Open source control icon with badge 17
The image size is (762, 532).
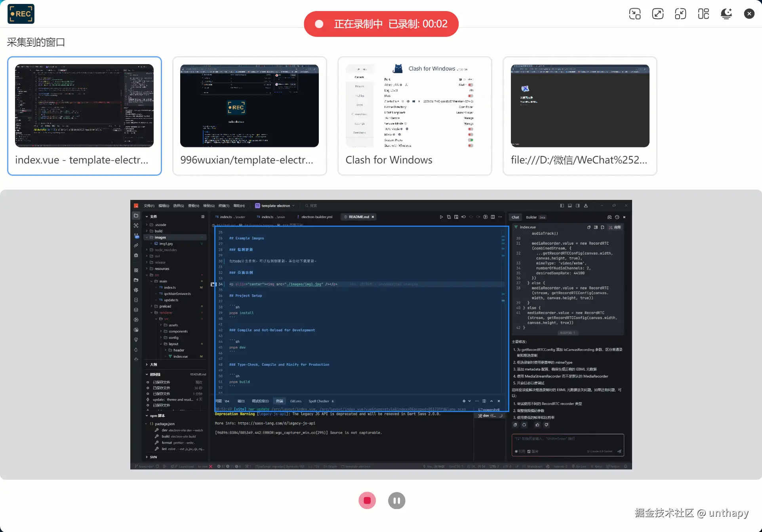pos(136,236)
